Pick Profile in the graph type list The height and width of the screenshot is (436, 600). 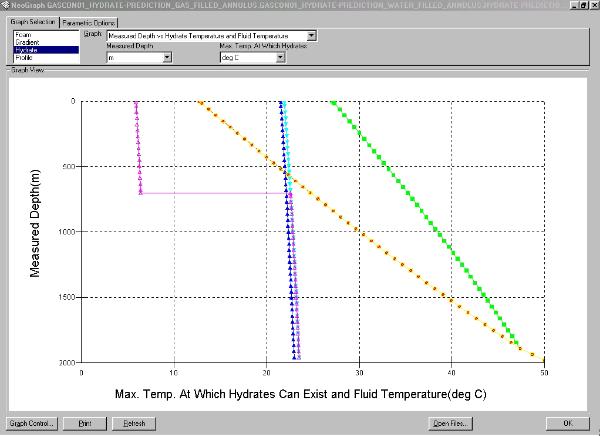click(x=24, y=56)
